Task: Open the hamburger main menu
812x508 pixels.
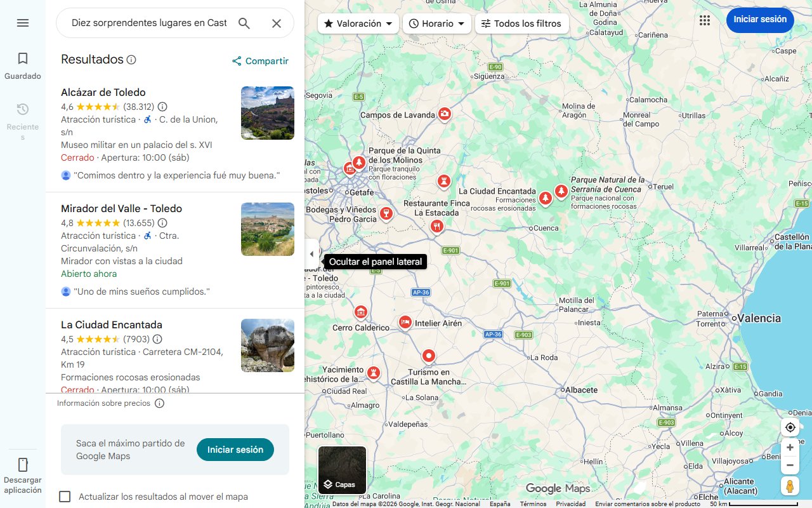Action: pyautogui.click(x=23, y=23)
